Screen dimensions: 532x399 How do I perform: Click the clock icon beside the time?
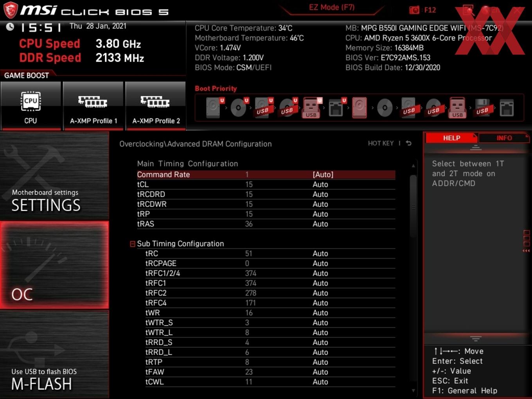pos(10,27)
